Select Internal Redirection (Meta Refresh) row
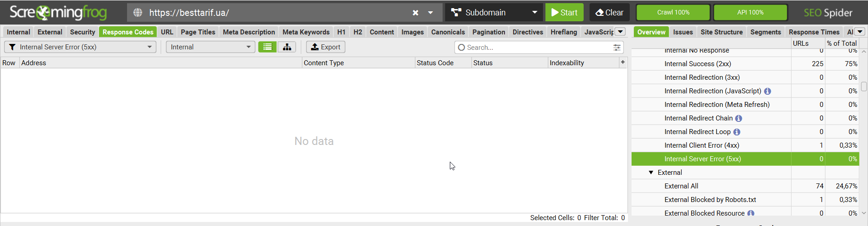The width and height of the screenshot is (868, 226). tap(745, 105)
